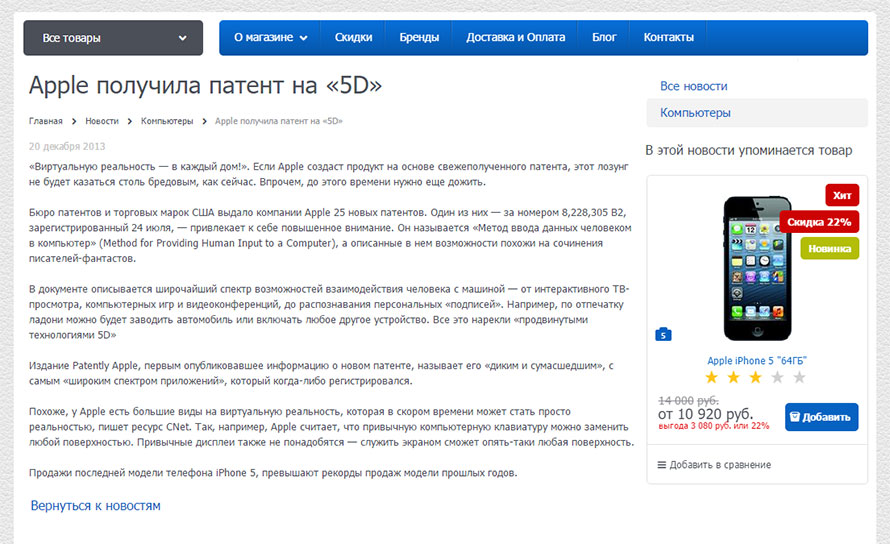
Task: Rate product with first star
Action: (x=711, y=378)
